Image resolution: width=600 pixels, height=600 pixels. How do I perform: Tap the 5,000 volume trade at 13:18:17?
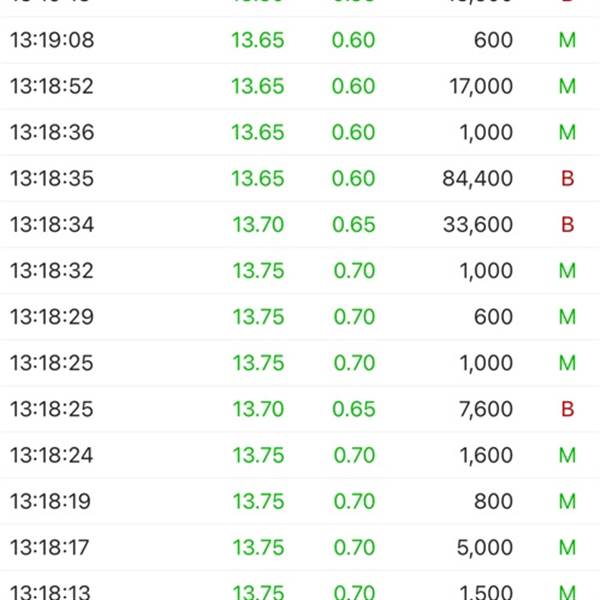coord(300,547)
